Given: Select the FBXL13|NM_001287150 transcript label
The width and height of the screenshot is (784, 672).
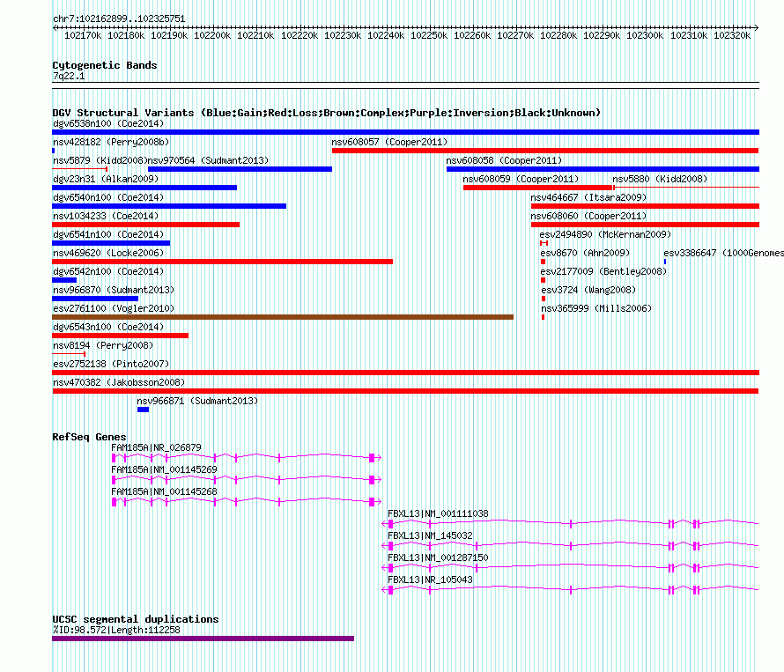Looking at the screenshot, I should coord(438,558).
